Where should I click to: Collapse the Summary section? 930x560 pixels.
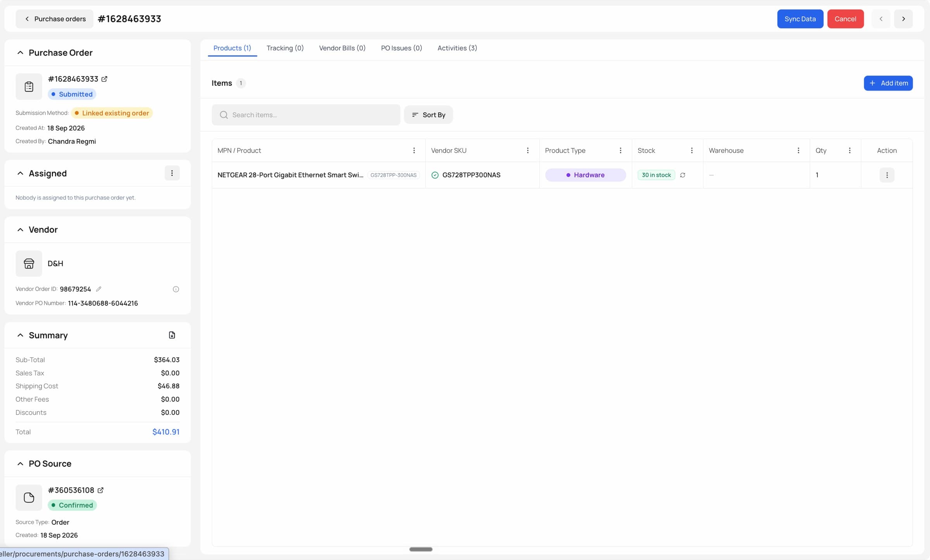point(20,335)
